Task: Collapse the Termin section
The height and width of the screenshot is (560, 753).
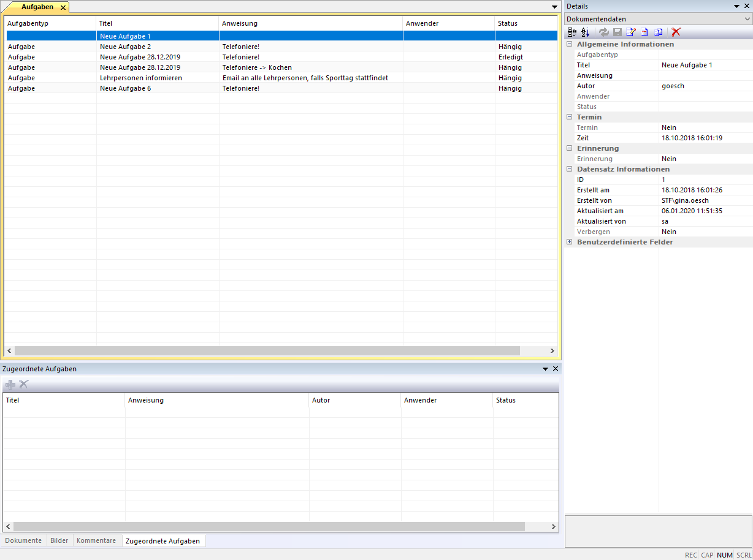Action: (x=569, y=117)
